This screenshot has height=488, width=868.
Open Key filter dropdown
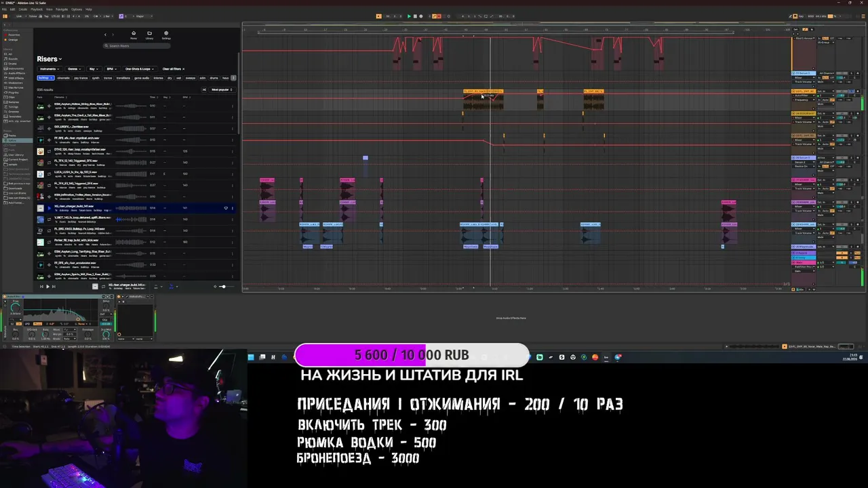[94, 69]
